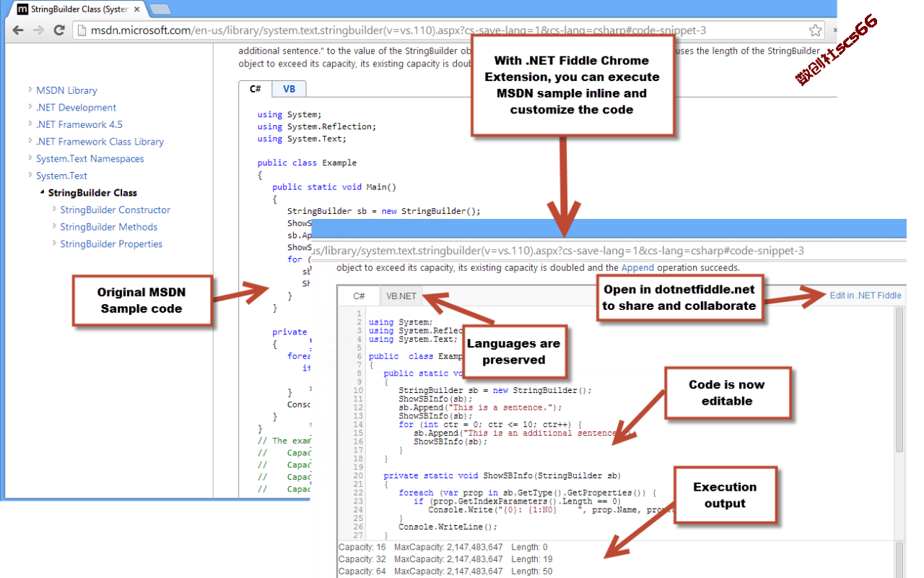The height and width of the screenshot is (578, 924).
Task: Select the StringBuilder Class browser tab
Action: 78,9
